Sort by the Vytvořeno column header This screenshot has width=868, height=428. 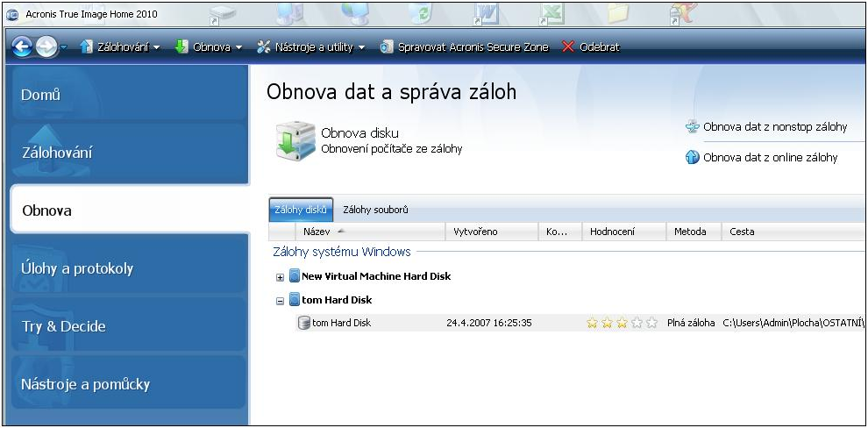492,232
